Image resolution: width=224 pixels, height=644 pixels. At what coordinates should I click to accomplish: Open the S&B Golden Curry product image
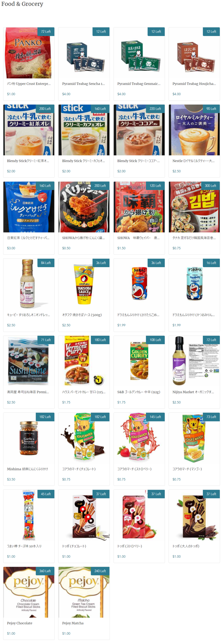[139, 361]
